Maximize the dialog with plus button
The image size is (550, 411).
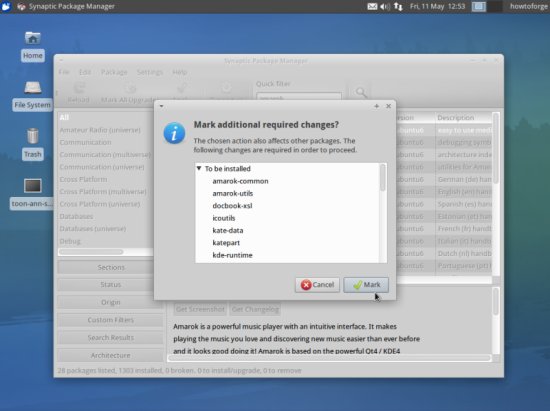point(376,106)
